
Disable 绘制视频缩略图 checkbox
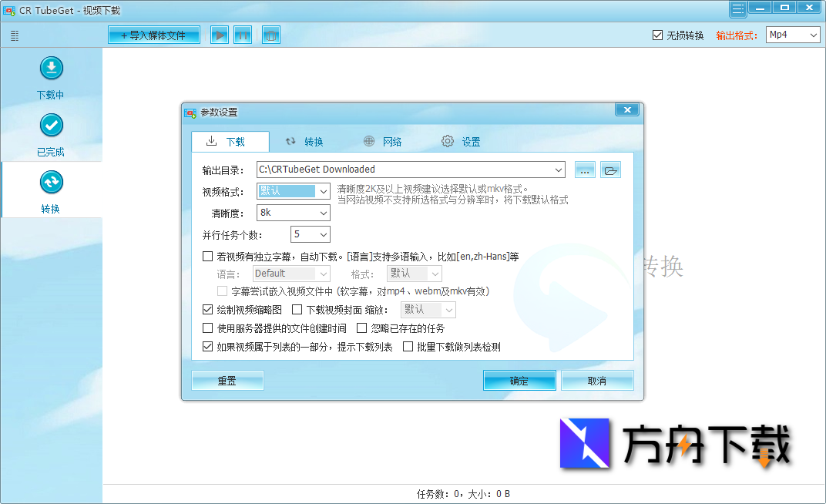coord(208,309)
